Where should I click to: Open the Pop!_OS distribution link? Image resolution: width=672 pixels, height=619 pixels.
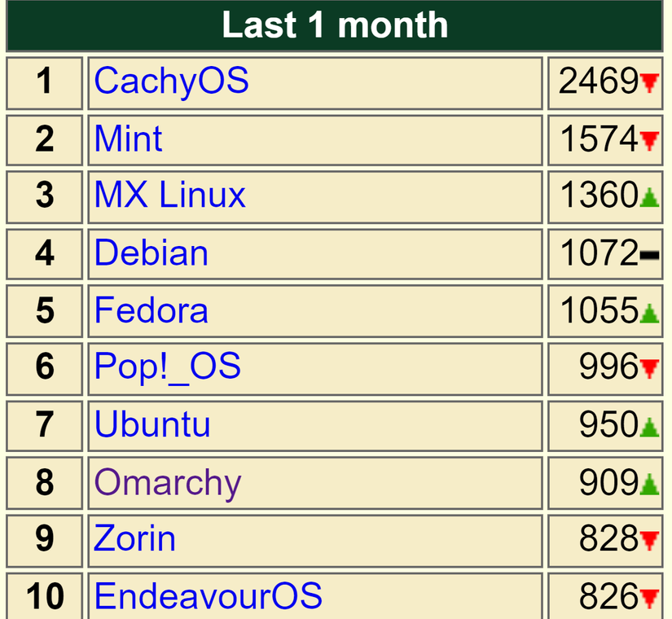[x=167, y=367]
